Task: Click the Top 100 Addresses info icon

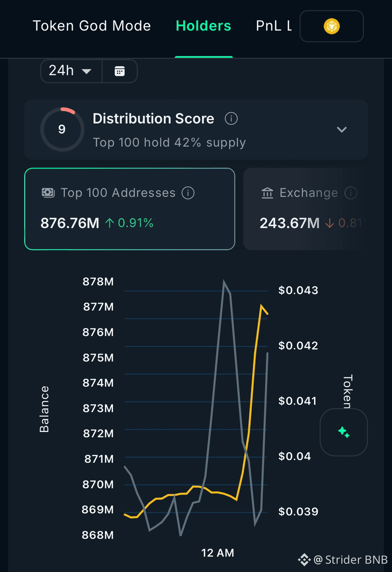Action: (188, 193)
